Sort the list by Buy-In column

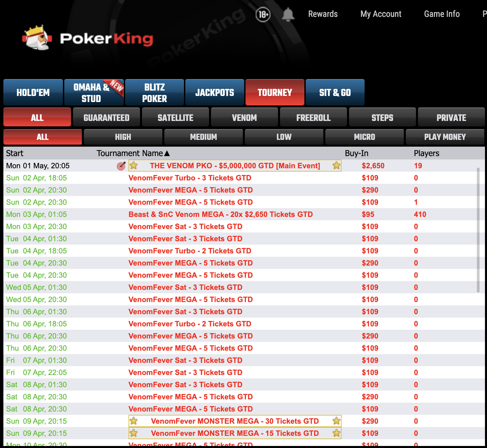pyautogui.click(x=356, y=153)
